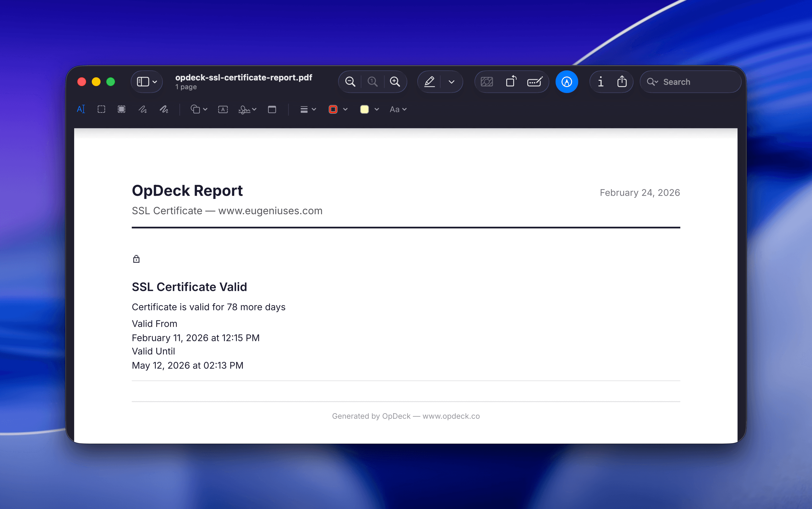Rotate the PDF page left
This screenshot has width=812, height=509.
(510, 81)
